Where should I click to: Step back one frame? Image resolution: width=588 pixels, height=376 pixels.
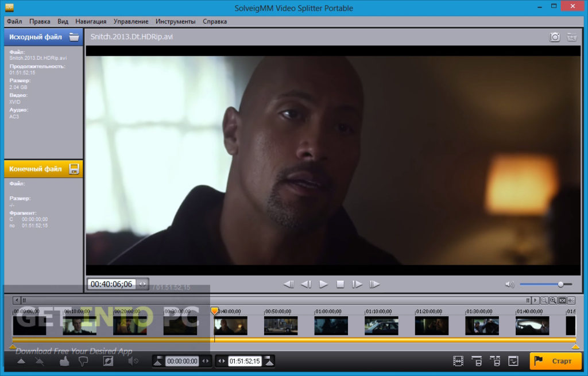pos(306,284)
